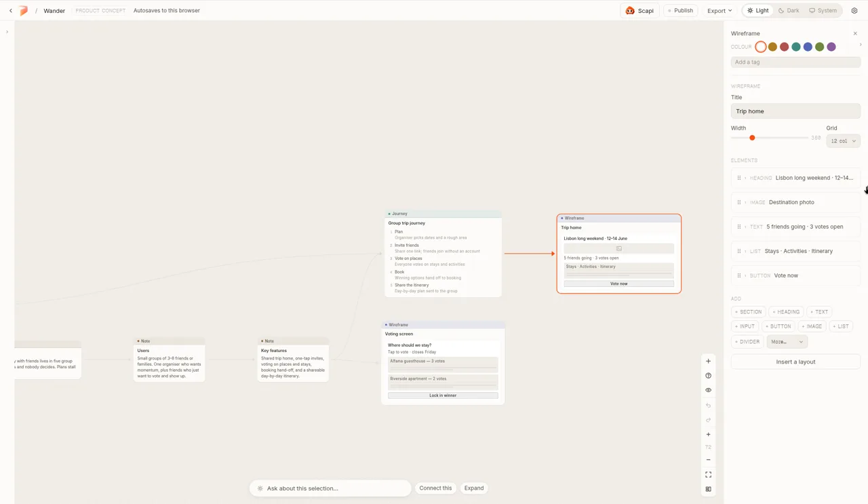The width and height of the screenshot is (868, 504).
Task: Expand the HEADING element row chevron
Action: pyautogui.click(x=746, y=178)
